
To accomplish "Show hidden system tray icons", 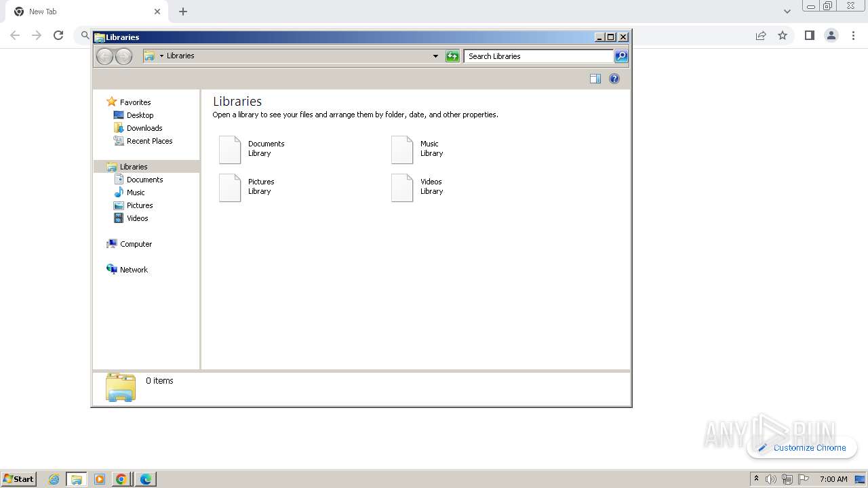I will coord(756,479).
